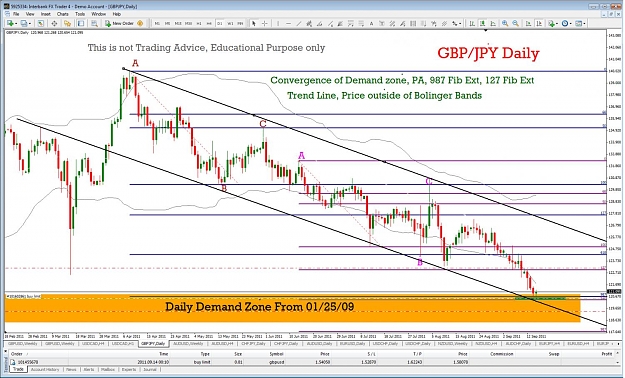Open the Journal terminal tab

click(149, 370)
